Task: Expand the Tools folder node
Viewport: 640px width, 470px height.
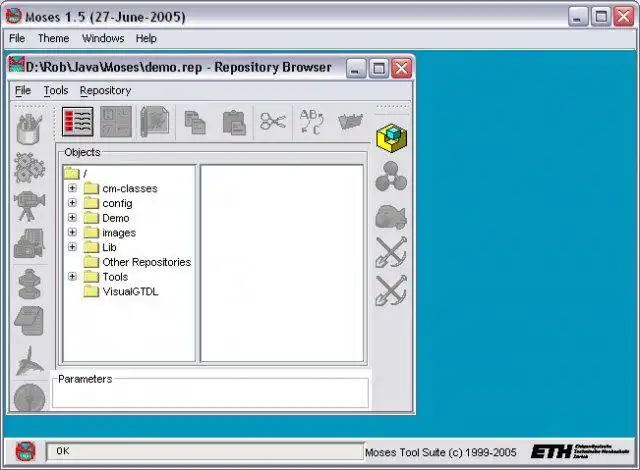Action: (72, 277)
